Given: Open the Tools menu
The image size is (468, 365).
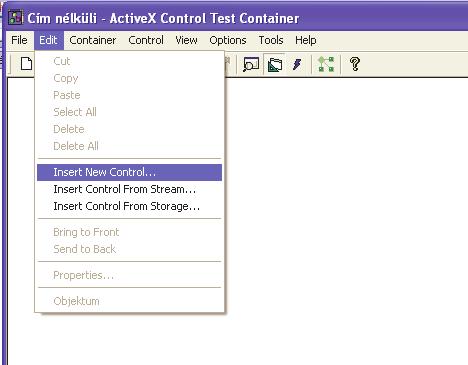Looking at the screenshot, I should [x=271, y=40].
